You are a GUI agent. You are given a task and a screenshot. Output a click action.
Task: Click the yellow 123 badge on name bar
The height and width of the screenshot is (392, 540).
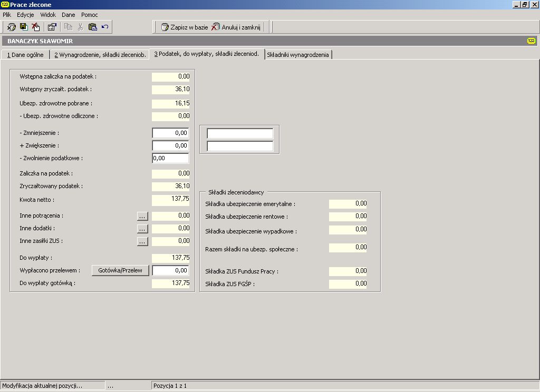[531, 41]
